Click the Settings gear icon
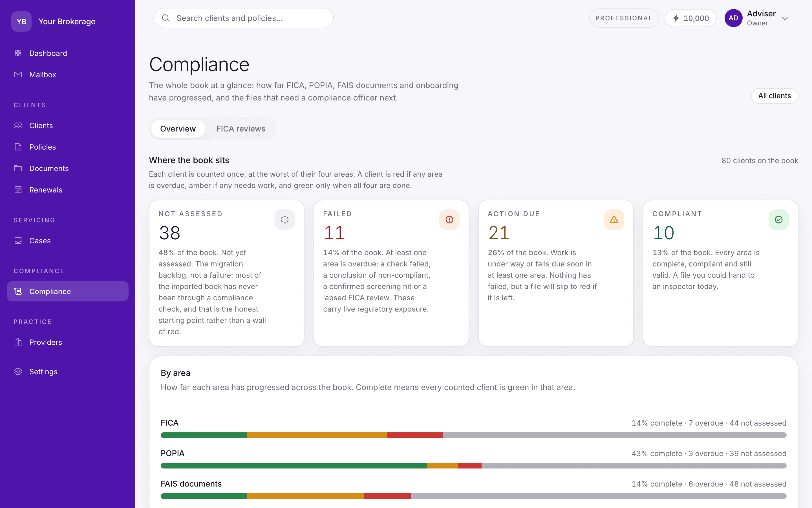Image resolution: width=812 pixels, height=508 pixels. click(x=18, y=371)
